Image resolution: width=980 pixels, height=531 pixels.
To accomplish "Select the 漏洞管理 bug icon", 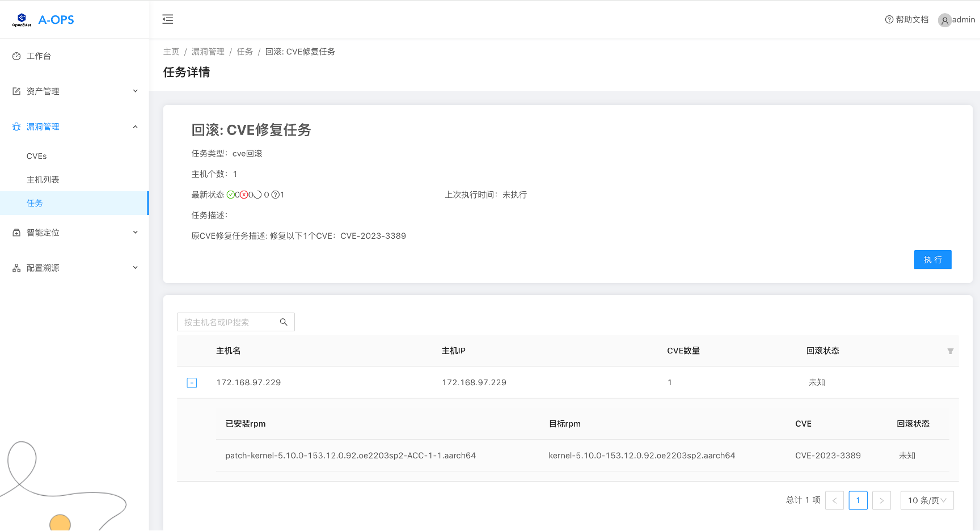I will click(16, 127).
